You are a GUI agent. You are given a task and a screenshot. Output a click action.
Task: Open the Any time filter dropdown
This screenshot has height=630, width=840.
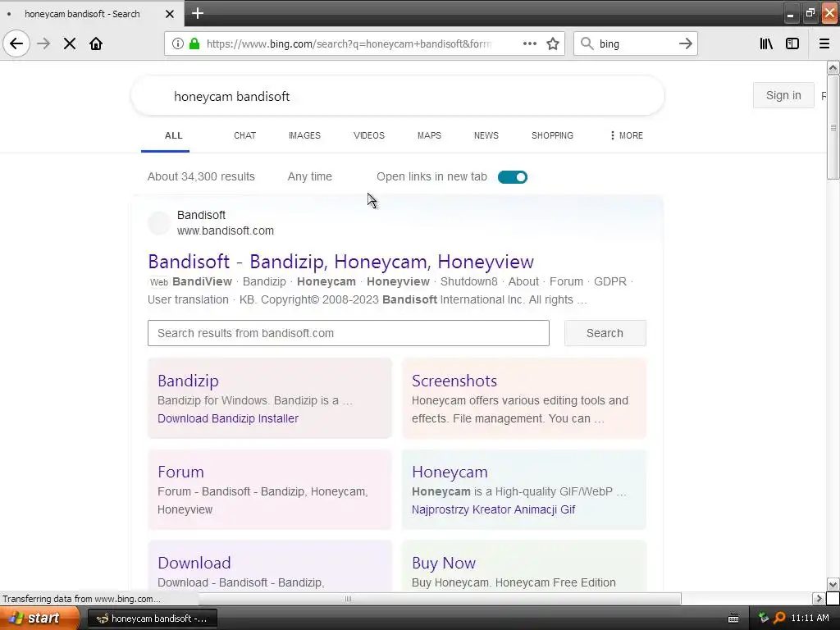(309, 176)
